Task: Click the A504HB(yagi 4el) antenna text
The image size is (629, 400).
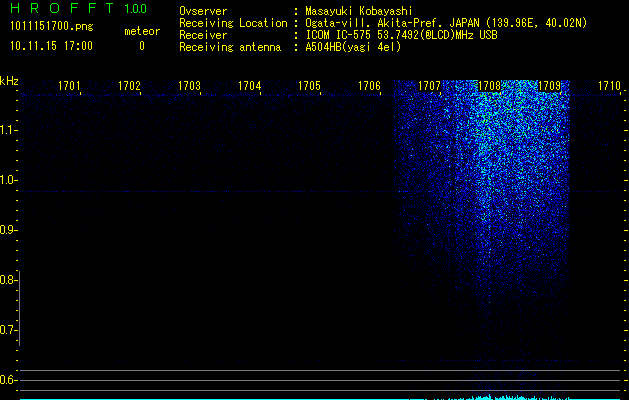Action: click(353, 47)
